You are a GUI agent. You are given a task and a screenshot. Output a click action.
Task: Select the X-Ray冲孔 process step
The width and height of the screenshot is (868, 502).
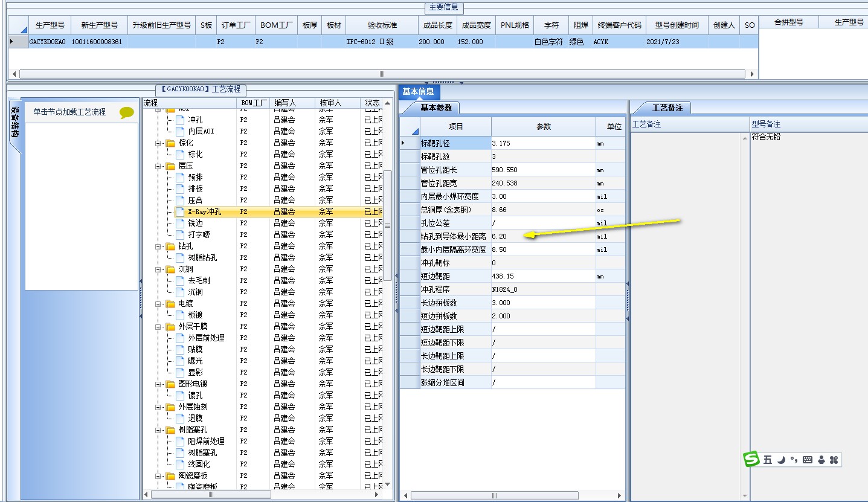205,212
